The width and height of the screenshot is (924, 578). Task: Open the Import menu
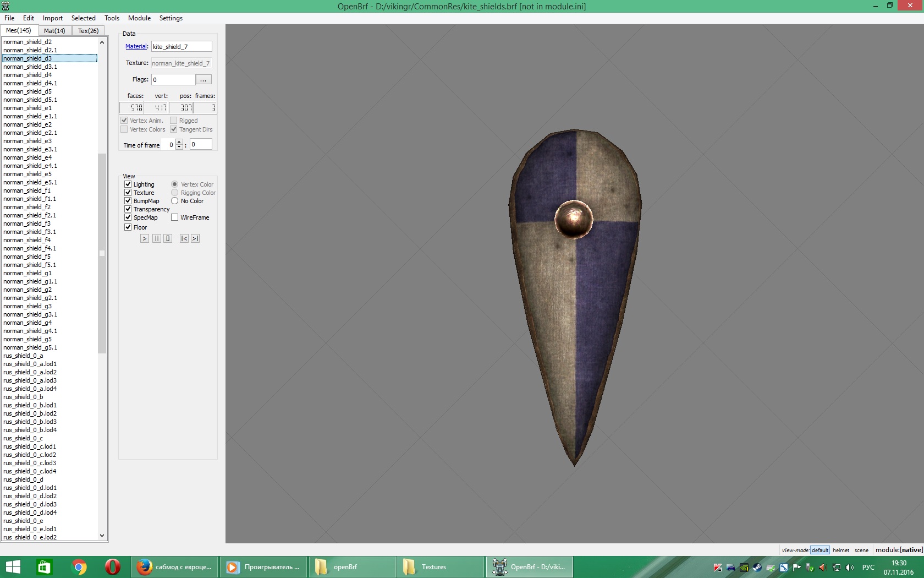[x=53, y=18]
